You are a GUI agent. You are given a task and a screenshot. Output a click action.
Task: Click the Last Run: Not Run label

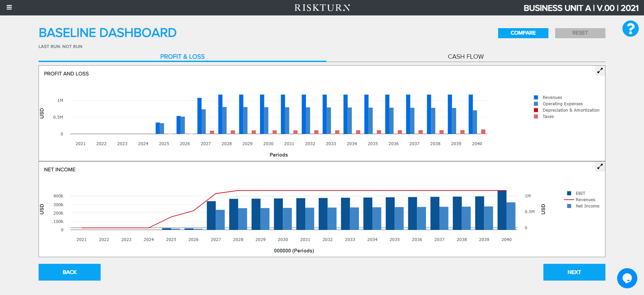point(60,47)
